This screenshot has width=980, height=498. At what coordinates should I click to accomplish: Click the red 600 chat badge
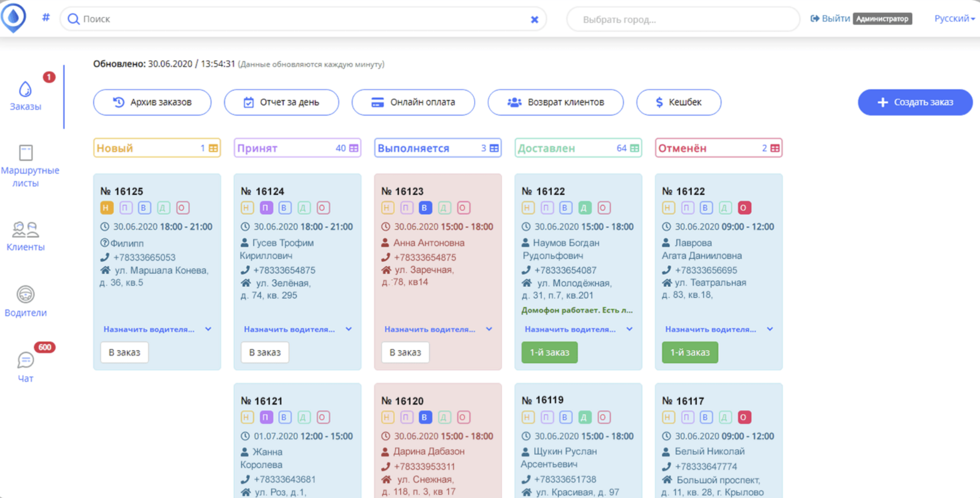pos(44,347)
